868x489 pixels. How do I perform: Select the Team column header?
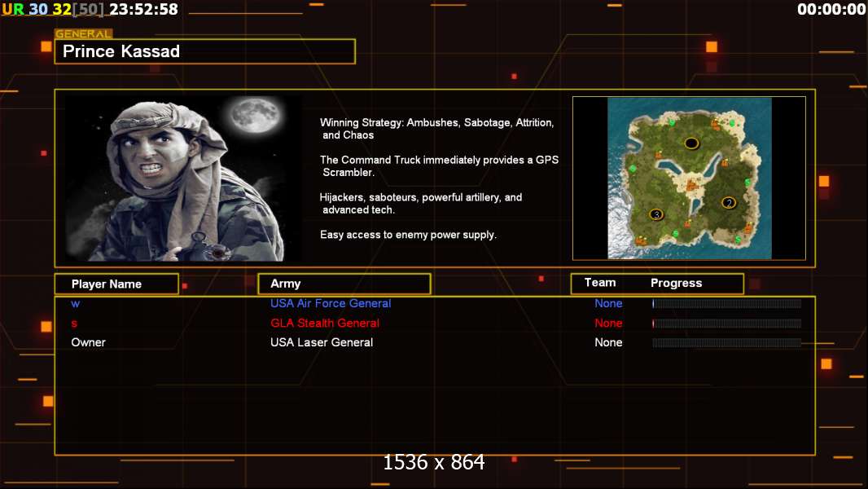(x=600, y=283)
